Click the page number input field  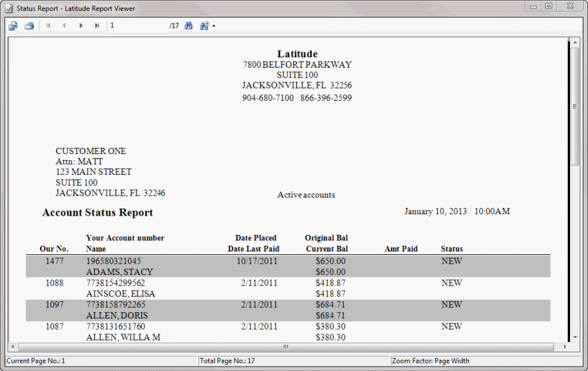pos(137,26)
